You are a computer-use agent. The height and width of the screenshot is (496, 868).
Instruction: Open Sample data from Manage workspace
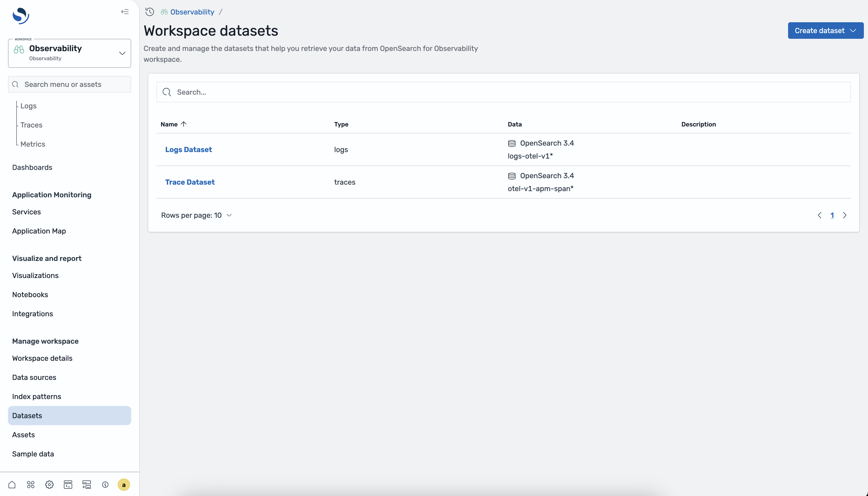click(33, 454)
